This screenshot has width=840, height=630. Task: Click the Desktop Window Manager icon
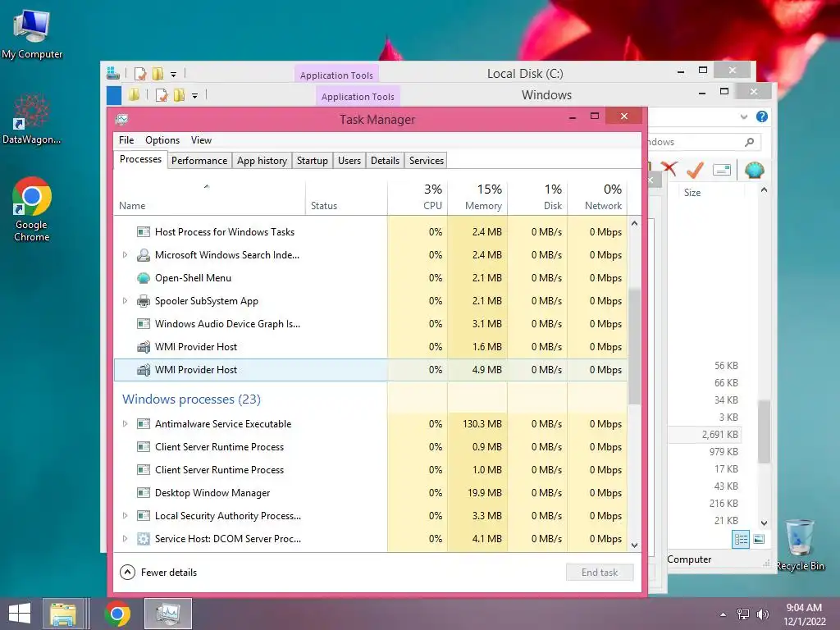pyautogui.click(x=143, y=493)
